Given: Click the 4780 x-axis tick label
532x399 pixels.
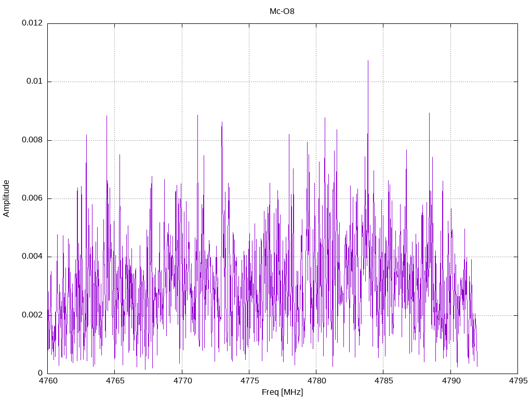Looking at the screenshot, I should tap(316, 381).
